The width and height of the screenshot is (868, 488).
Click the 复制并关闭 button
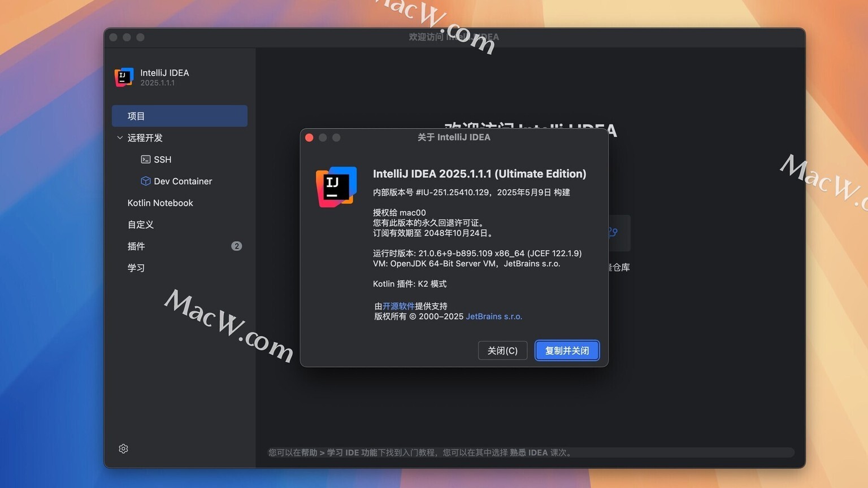567,350
